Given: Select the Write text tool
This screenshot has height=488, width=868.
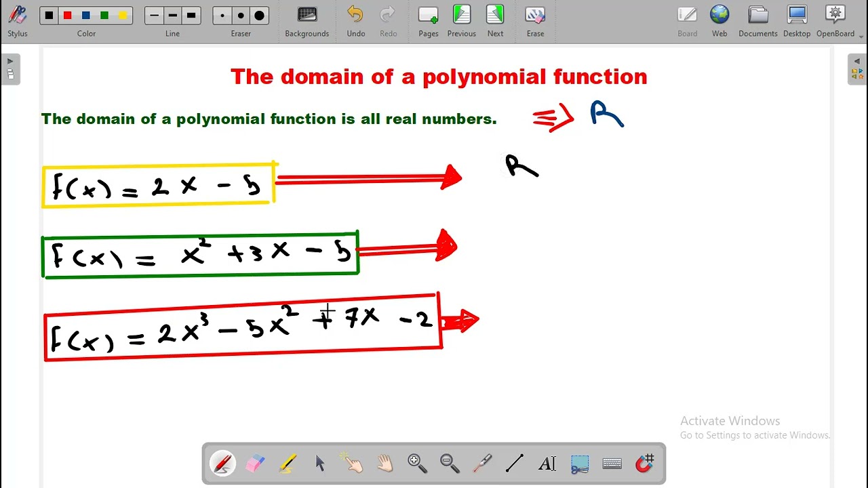Looking at the screenshot, I should coord(547,464).
